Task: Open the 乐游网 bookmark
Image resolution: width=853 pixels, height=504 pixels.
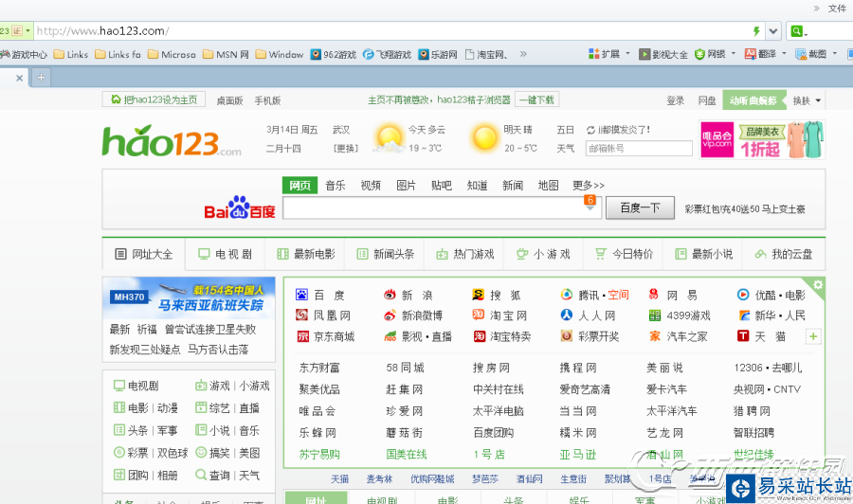Action: [x=438, y=54]
